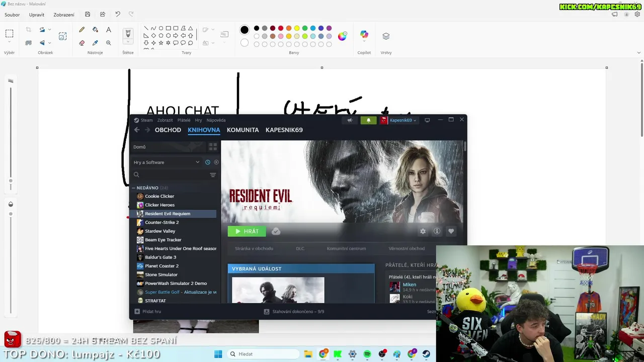Open the Přátelé menu in Steam
This screenshot has height=362, width=644.
(184, 120)
